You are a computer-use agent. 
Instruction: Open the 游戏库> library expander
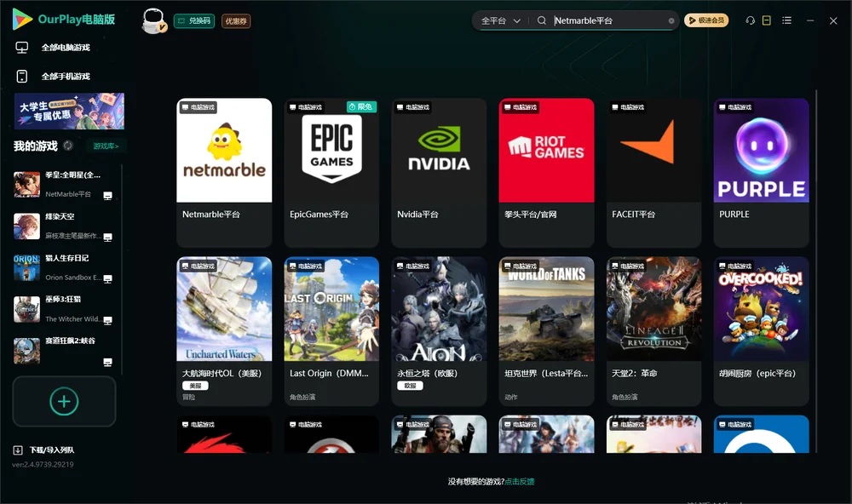coord(106,146)
